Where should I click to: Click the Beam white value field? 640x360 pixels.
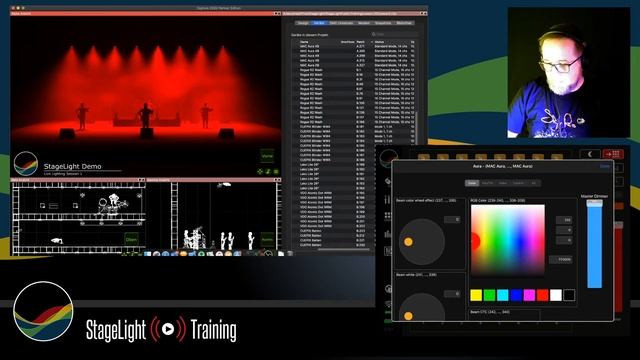click(452, 294)
